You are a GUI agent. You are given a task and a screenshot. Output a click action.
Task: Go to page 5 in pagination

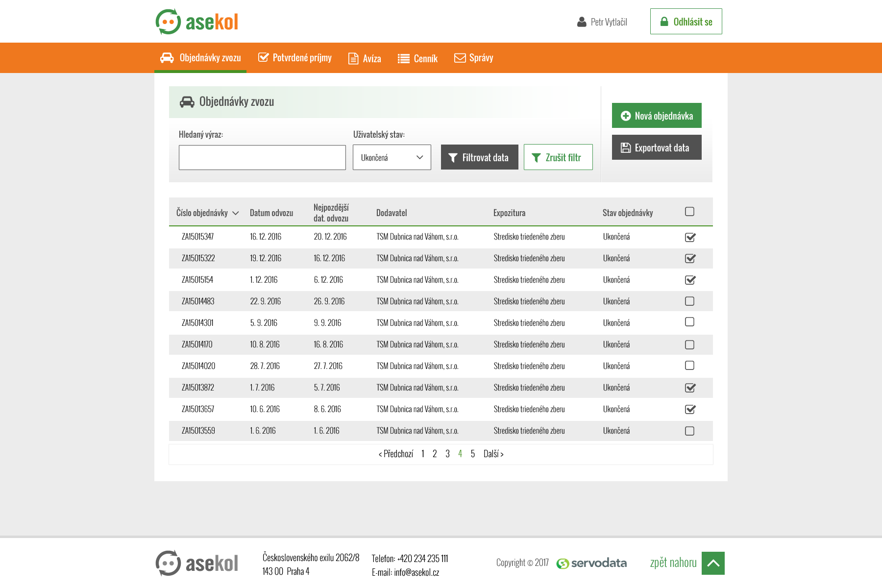473,454
